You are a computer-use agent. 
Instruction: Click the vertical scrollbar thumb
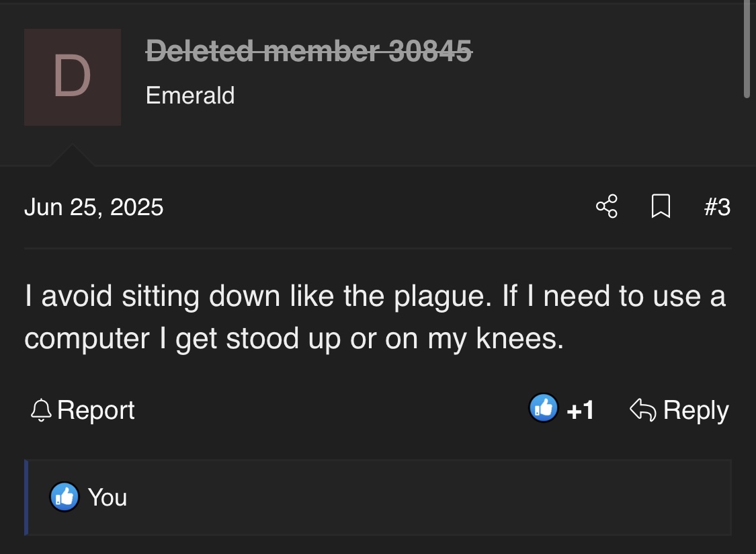(x=747, y=50)
